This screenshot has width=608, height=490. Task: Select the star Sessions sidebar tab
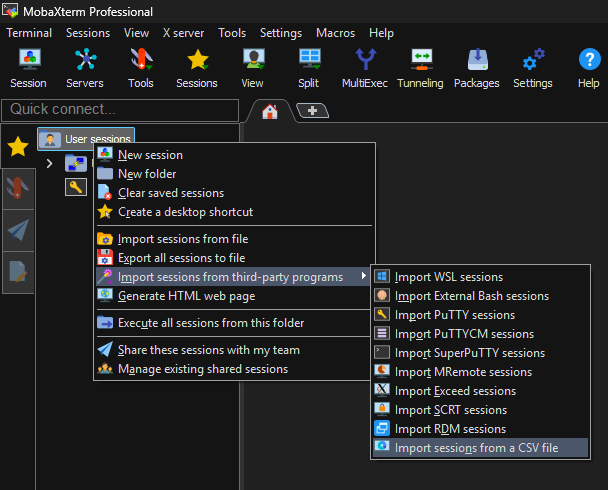pos(18,147)
